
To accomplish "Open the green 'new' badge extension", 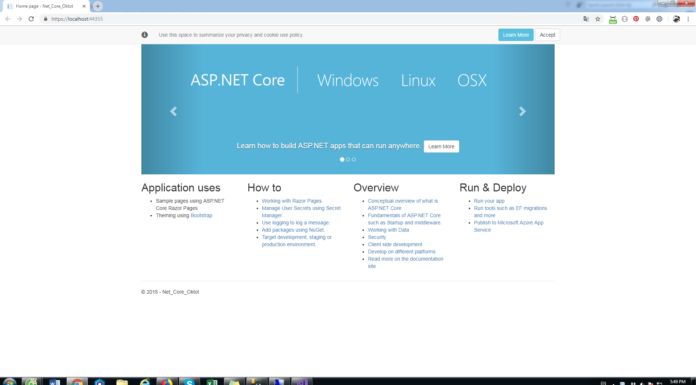I will tap(613, 19).
